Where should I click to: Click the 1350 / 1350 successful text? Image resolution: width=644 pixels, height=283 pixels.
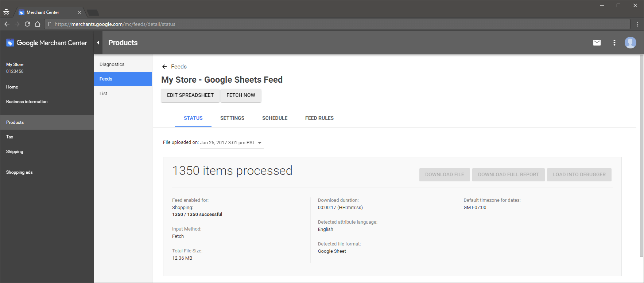(x=197, y=215)
